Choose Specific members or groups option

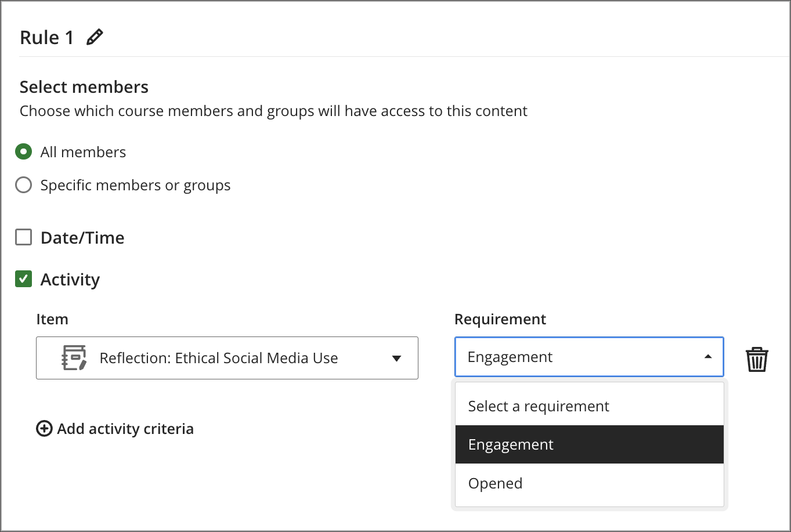[x=23, y=185]
